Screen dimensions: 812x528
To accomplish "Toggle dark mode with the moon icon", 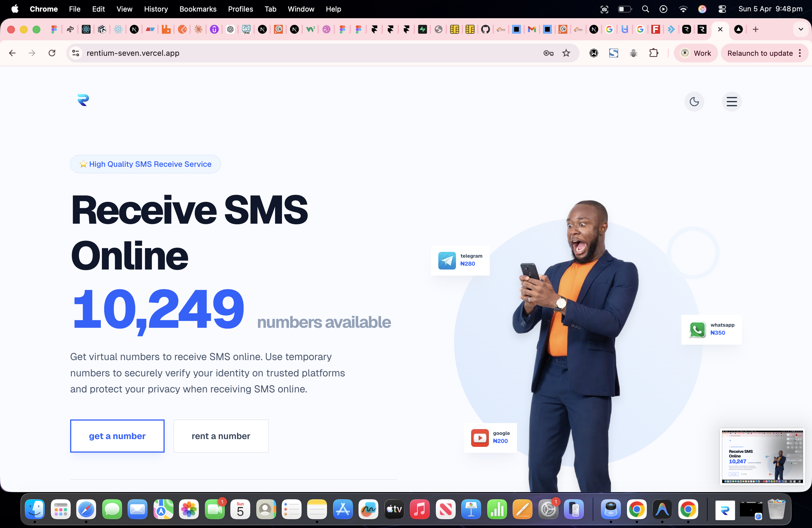I will (x=694, y=101).
